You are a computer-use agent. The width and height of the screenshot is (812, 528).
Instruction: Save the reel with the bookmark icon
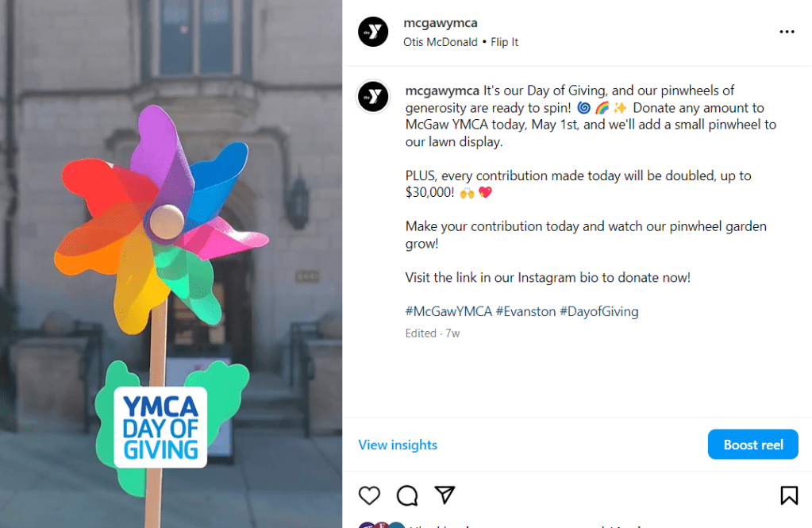pyautogui.click(x=789, y=495)
